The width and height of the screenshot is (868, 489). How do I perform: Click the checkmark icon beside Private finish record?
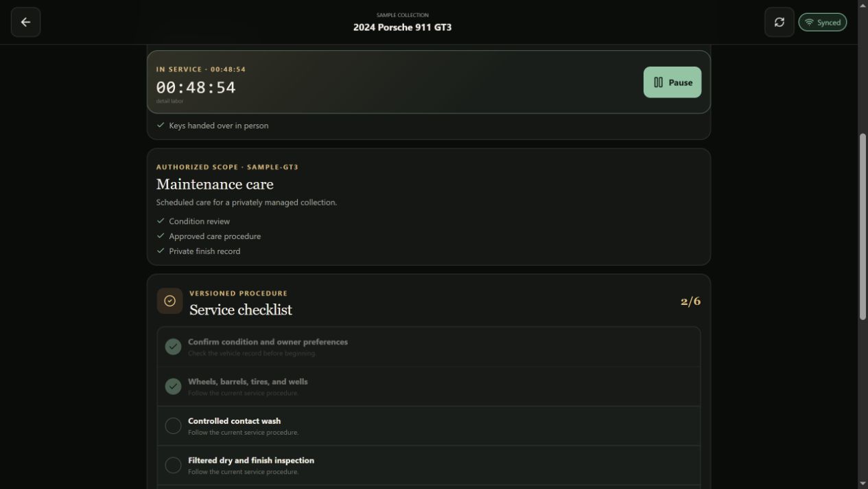[161, 251]
